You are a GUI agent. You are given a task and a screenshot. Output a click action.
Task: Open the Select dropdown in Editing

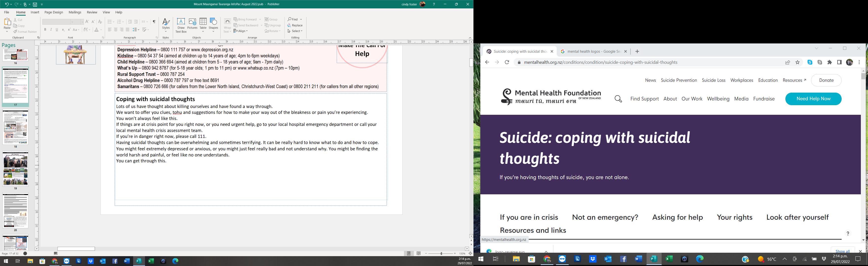click(295, 31)
